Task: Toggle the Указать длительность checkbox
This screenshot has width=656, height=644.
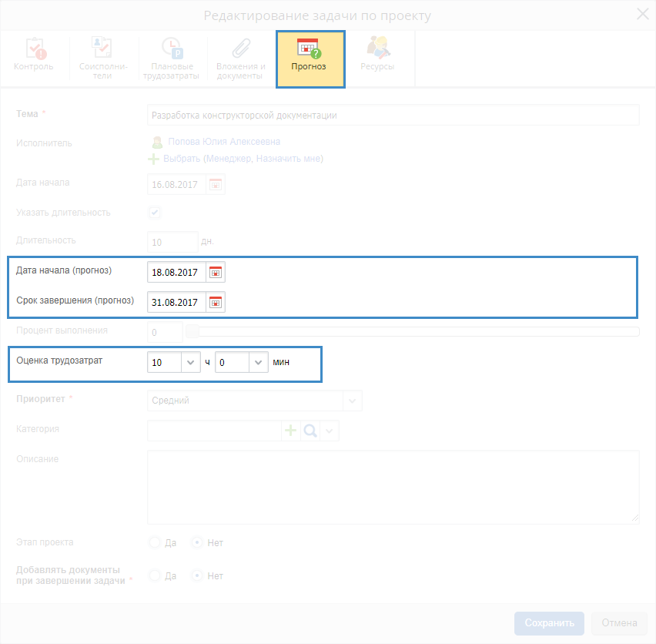Action: (155, 213)
